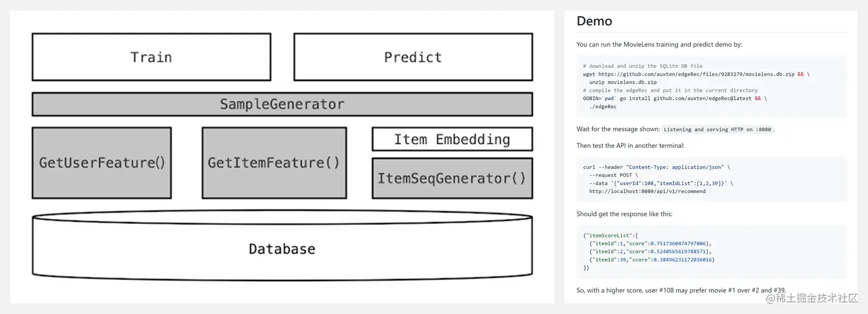Screen dimensions: 868x314
Task: Click the go install edgeRec command line
Action: pyautogui.click(x=675, y=98)
